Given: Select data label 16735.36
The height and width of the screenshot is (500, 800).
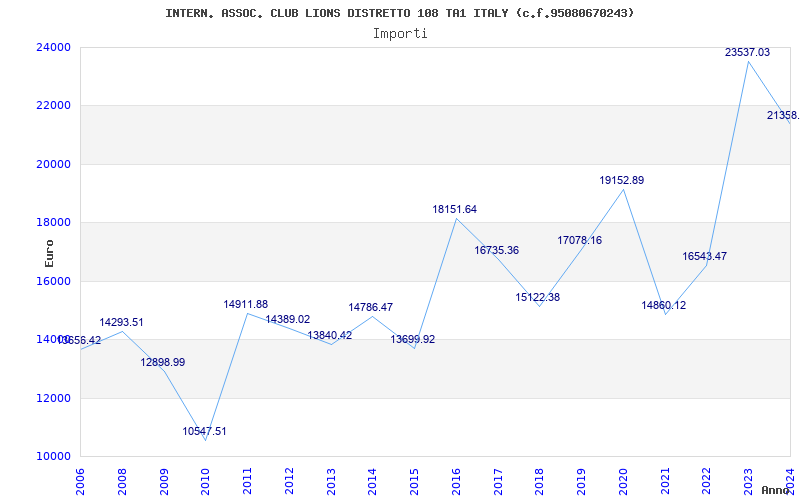Looking at the screenshot, I should (x=496, y=251).
